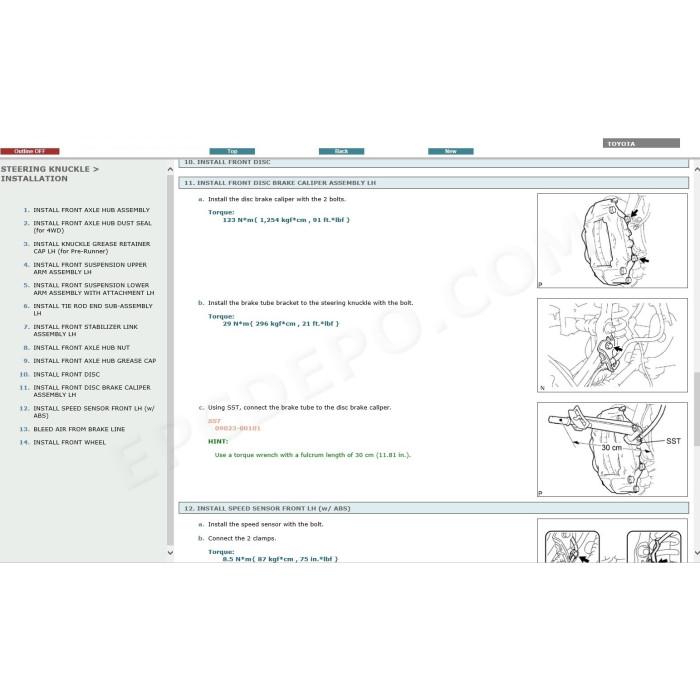
Task: Click the outline panel scroll down arrow
Action: [x=170, y=553]
